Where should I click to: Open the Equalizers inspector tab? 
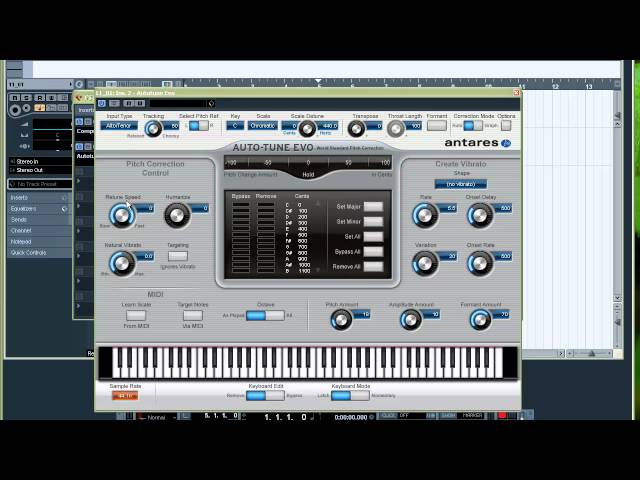(x=39, y=209)
